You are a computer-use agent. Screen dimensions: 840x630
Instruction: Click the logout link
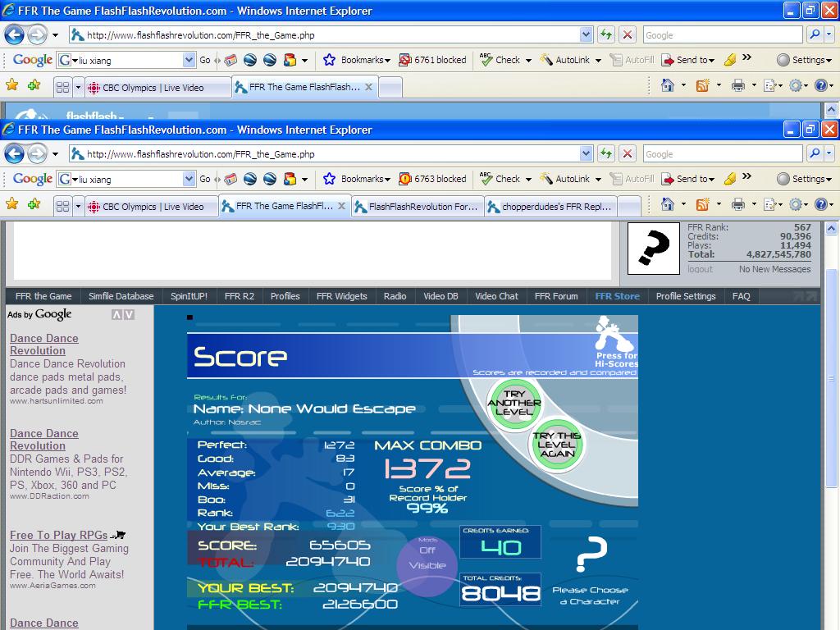click(701, 269)
